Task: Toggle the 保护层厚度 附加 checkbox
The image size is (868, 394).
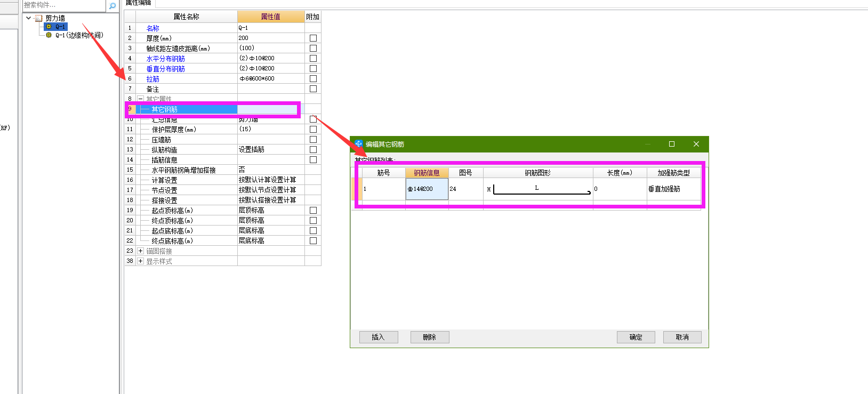Action: click(313, 130)
